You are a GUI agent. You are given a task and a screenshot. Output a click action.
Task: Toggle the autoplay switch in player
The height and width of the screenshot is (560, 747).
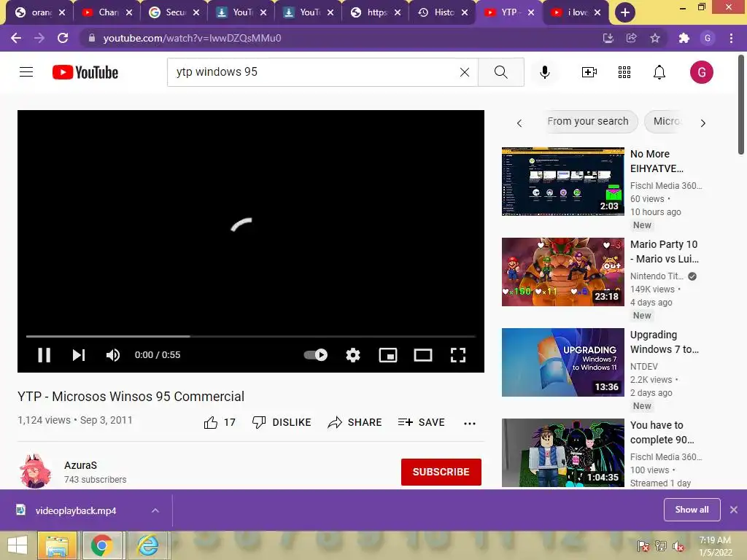[315, 355]
